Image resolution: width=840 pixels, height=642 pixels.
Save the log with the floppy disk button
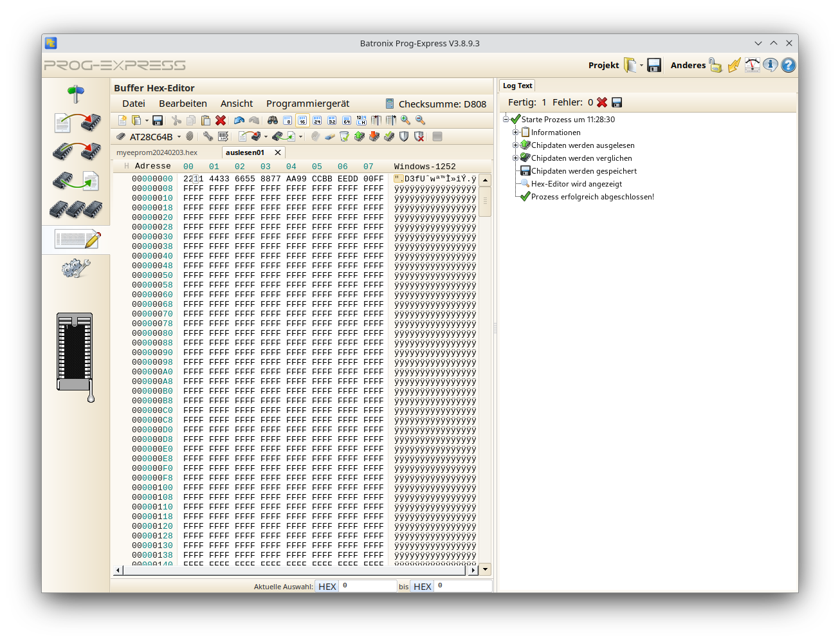616,102
